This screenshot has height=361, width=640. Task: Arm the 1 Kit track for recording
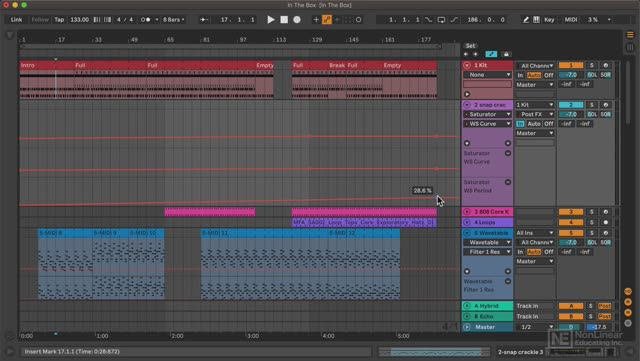click(x=606, y=65)
